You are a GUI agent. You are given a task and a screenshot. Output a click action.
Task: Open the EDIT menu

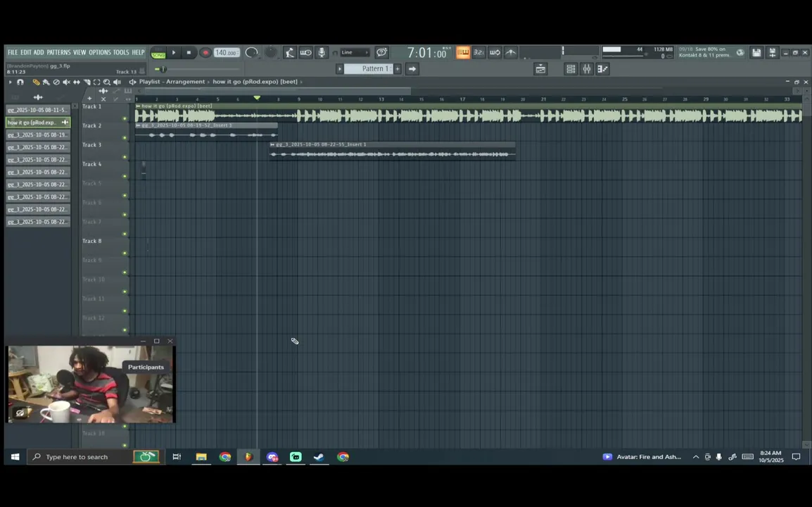(25, 52)
